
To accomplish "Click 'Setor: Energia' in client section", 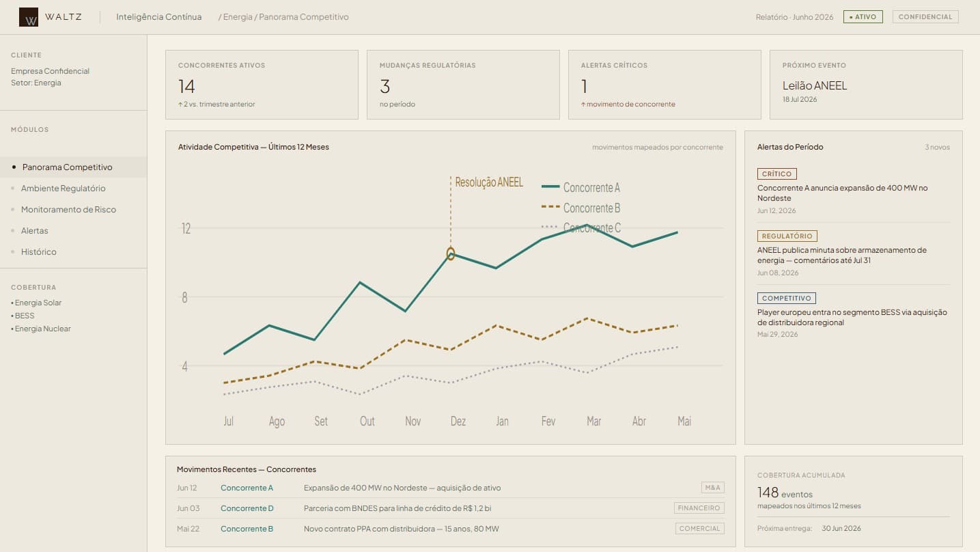I will [x=36, y=83].
